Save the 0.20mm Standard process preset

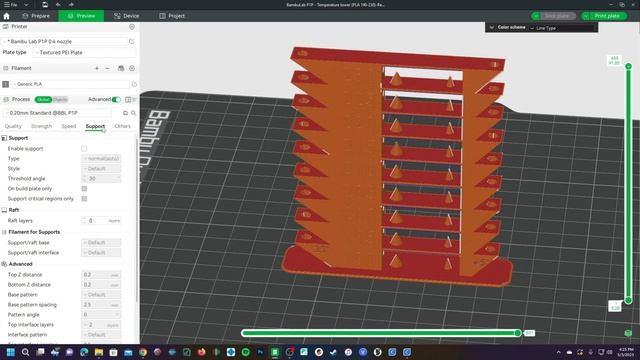pyautogui.click(x=125, y=113)
